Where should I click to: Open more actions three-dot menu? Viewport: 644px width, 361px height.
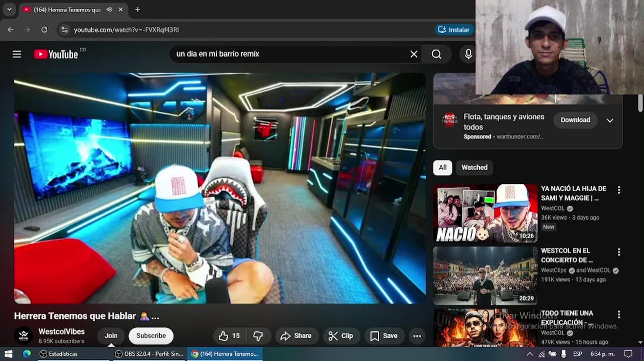click(x=417, y=336)
